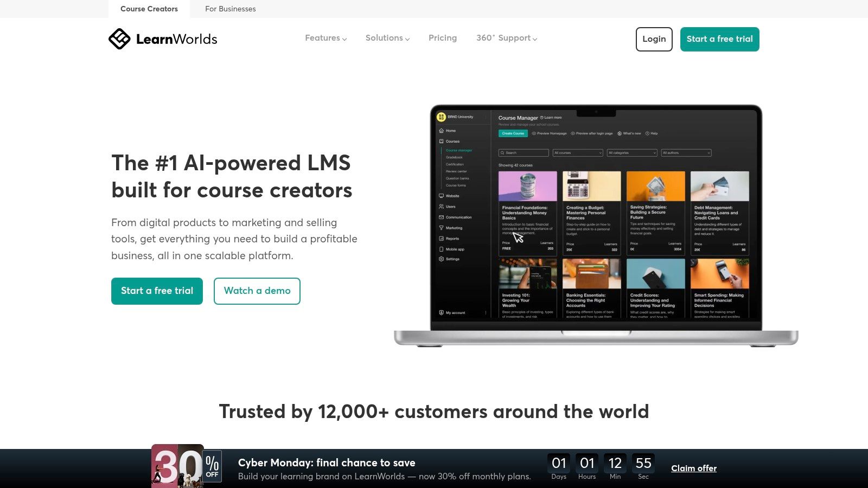Open the All courses filter dropdown

pos(578,152)
